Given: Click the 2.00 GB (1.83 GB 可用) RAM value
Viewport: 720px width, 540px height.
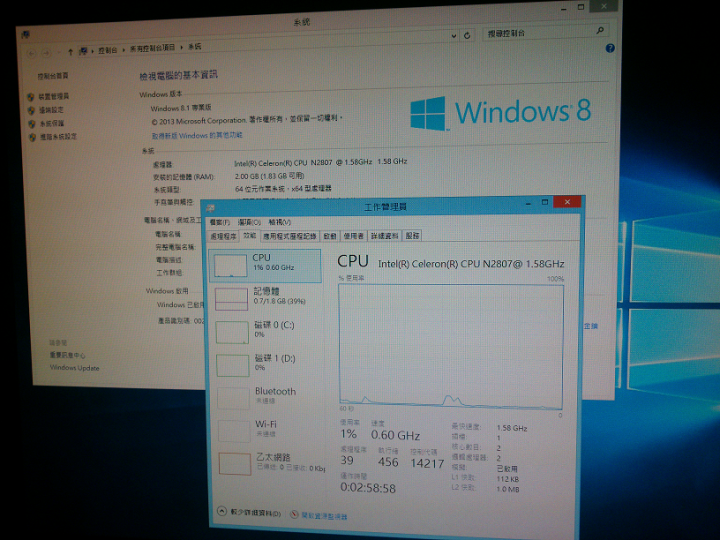Looking at the screenshot, I should pyautogui.click(x=270, y=176).
